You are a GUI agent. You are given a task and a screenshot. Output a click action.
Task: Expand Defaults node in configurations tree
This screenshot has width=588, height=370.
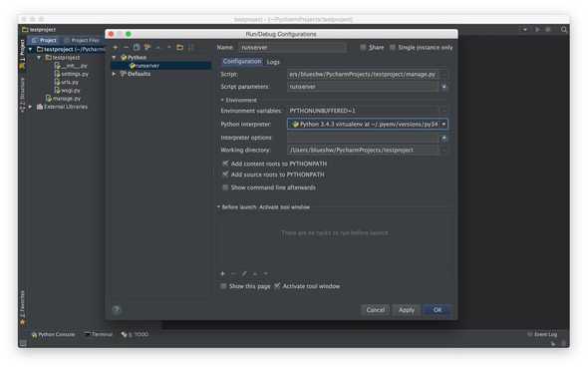114,74
